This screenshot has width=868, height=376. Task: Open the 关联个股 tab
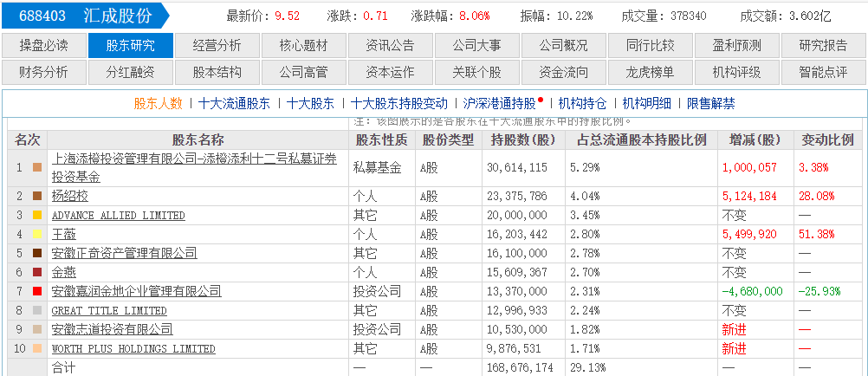(x=477, y=73)
